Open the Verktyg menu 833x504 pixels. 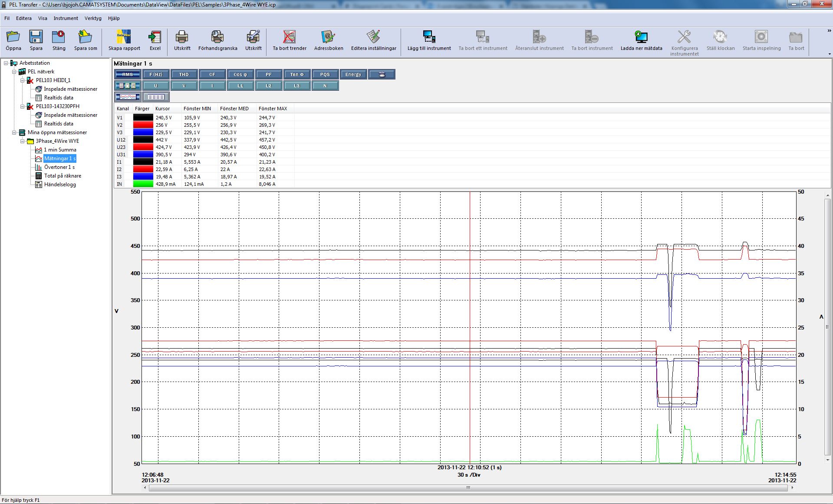(x=93, y=18)
